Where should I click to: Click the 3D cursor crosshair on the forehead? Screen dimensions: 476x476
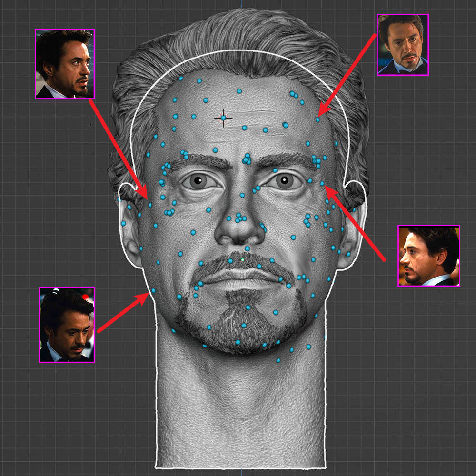(223, 118)
